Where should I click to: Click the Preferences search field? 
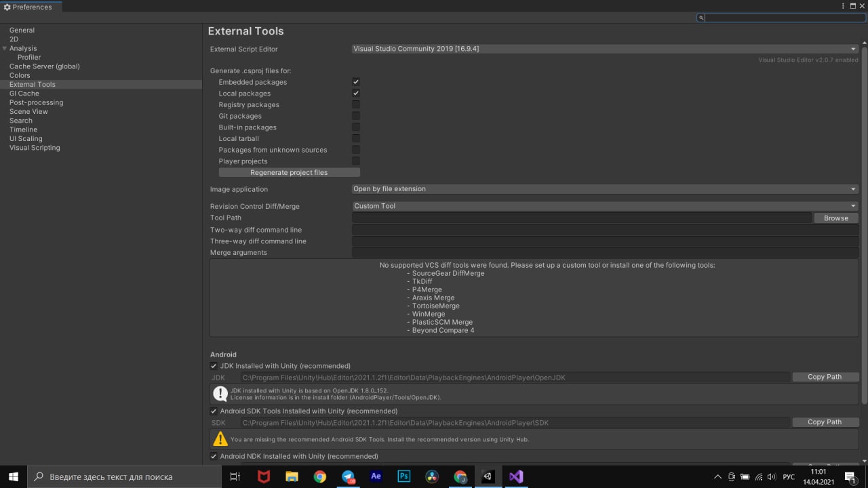(781, 18)
